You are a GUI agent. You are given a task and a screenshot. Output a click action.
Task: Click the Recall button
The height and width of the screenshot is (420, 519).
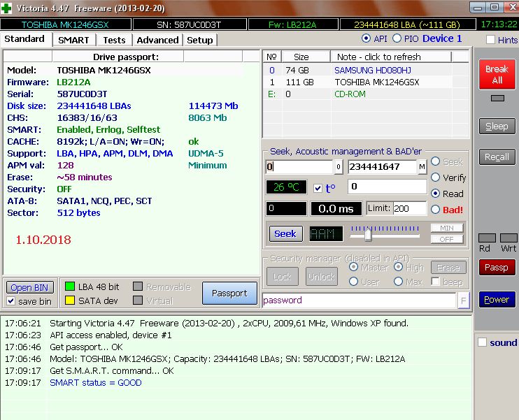click(x=497, y=157)
